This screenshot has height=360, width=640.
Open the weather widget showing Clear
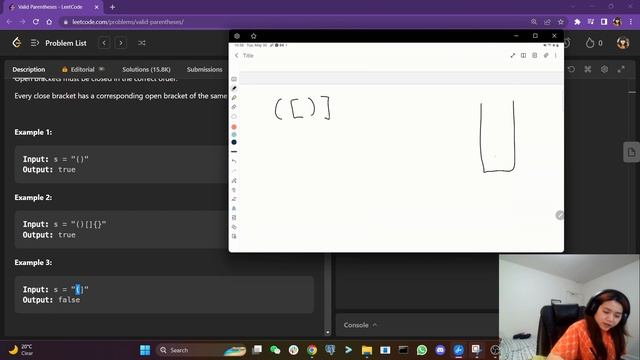[21, 350]
